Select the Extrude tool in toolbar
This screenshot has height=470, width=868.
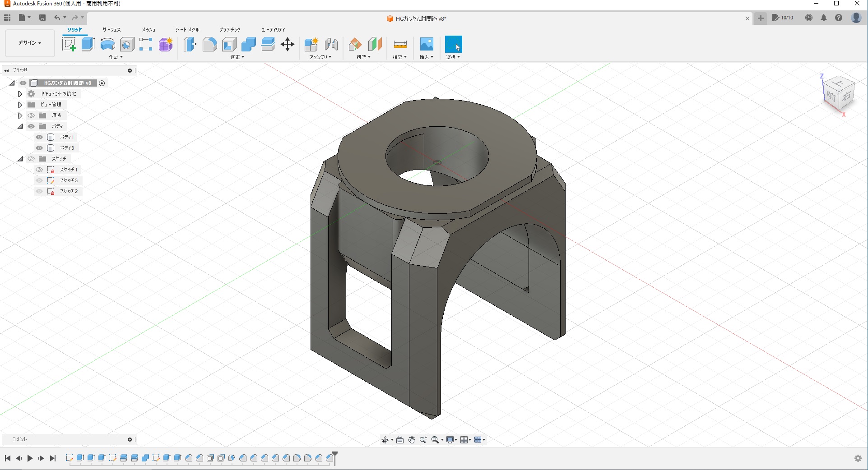(88, 44)
